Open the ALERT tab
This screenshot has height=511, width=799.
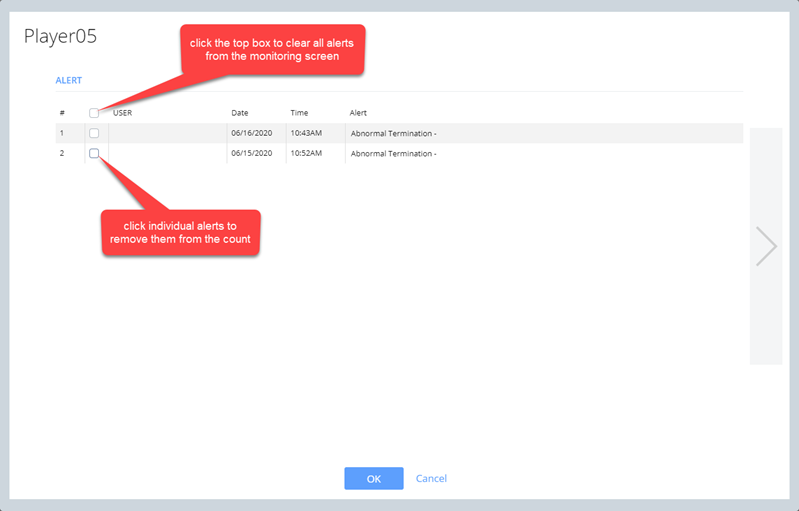68,80
